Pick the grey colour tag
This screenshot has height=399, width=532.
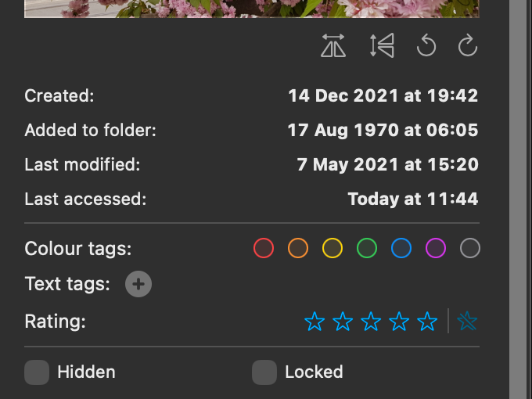point(470,249)
